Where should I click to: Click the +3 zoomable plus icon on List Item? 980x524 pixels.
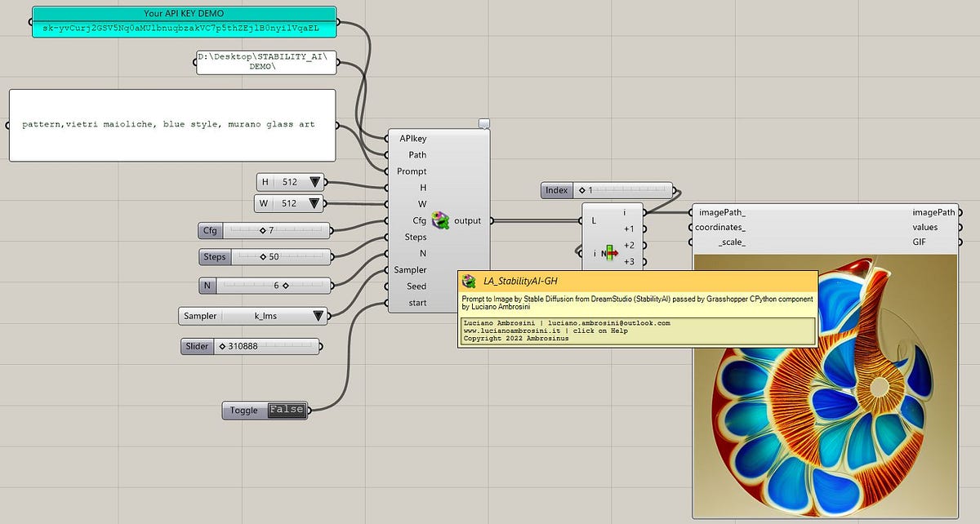click(630, 261)
